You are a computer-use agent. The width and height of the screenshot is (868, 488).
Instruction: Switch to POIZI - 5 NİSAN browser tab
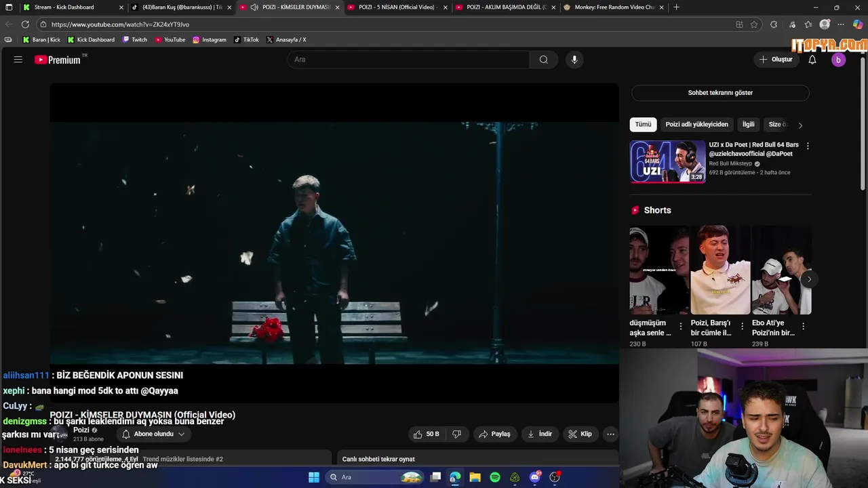(397, 7)
